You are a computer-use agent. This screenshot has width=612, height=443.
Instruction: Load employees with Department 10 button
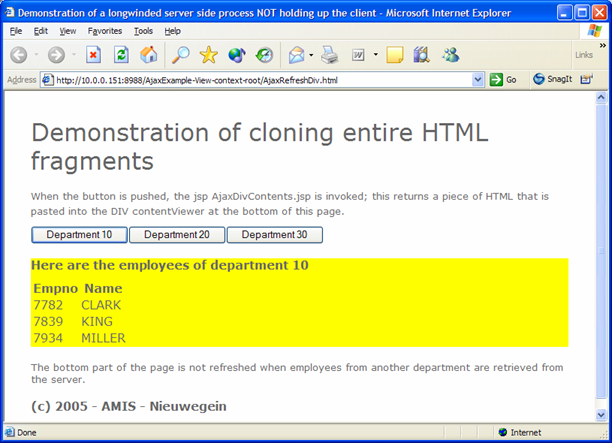(79, 235)
